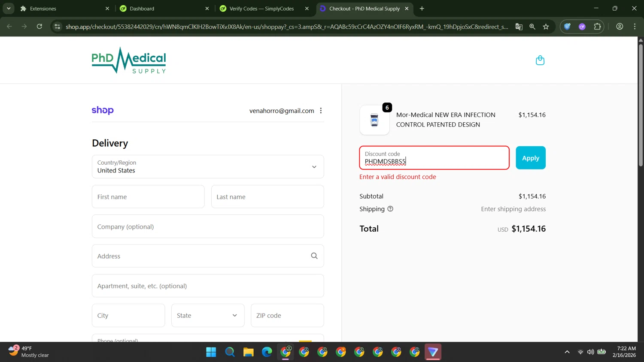The width and height of the screenshot is (644, 362).
Task: Click the Shop Pay logo
Action: click(103, 110)
